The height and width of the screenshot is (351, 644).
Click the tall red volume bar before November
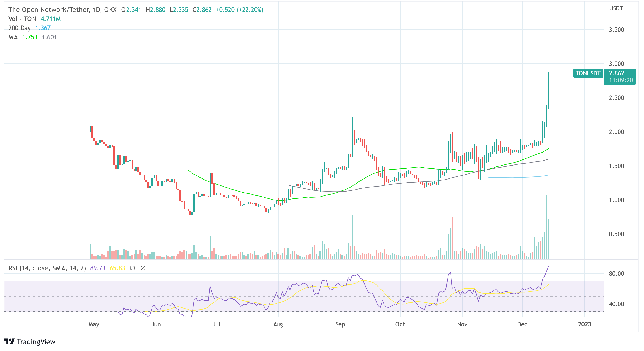coord(453,238)
